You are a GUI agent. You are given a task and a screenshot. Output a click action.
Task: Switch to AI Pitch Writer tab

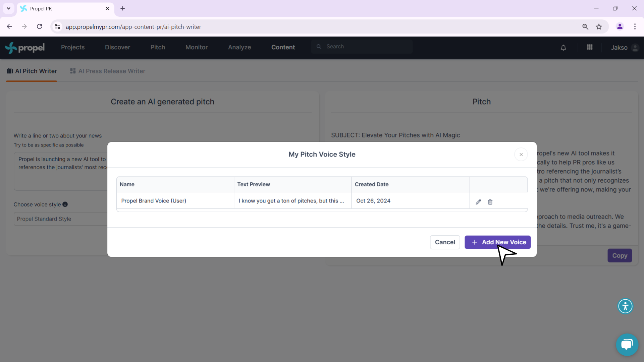click(x=32, y=71)
